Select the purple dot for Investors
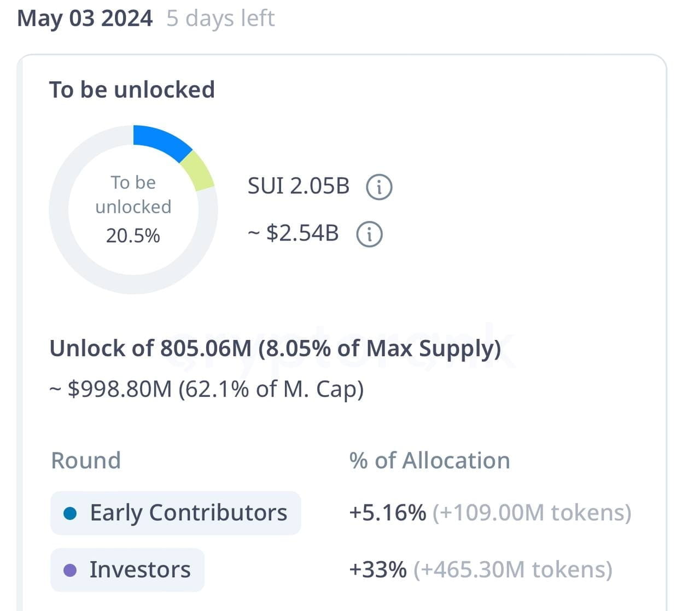 click(69, 569)
